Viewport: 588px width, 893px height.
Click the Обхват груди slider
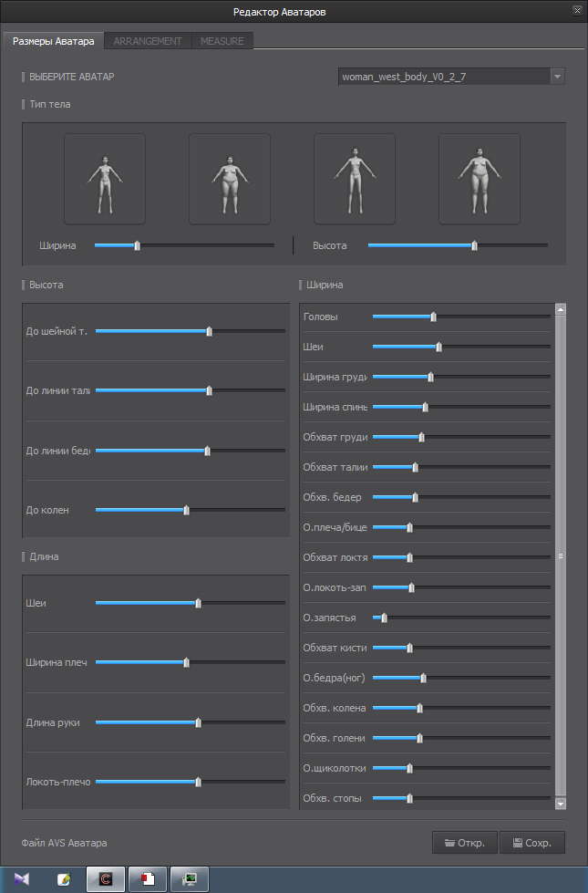[x=461, y=437]
